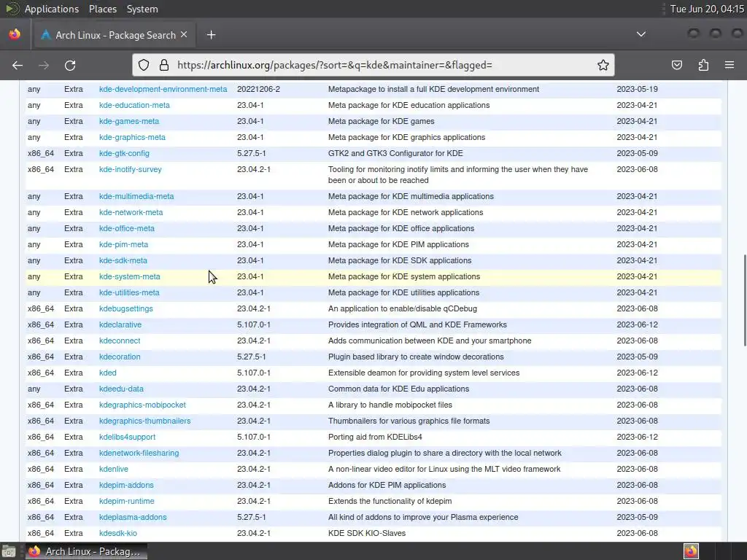
Task: Open kdeplasma-addons package link
Action: pyautogui.click(x=133, y=517)
